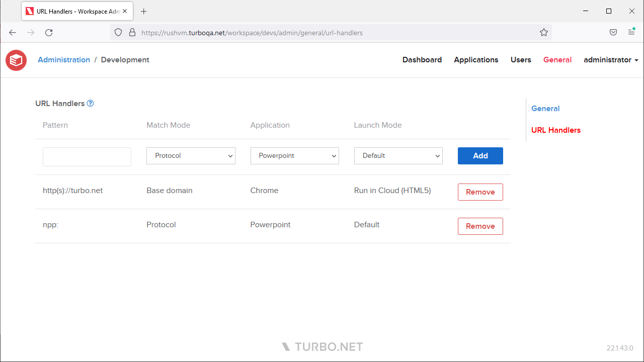Viewport: 644px width, 362px height.
Task: Bookmark this page with the star icon
Action: [544, 33]
